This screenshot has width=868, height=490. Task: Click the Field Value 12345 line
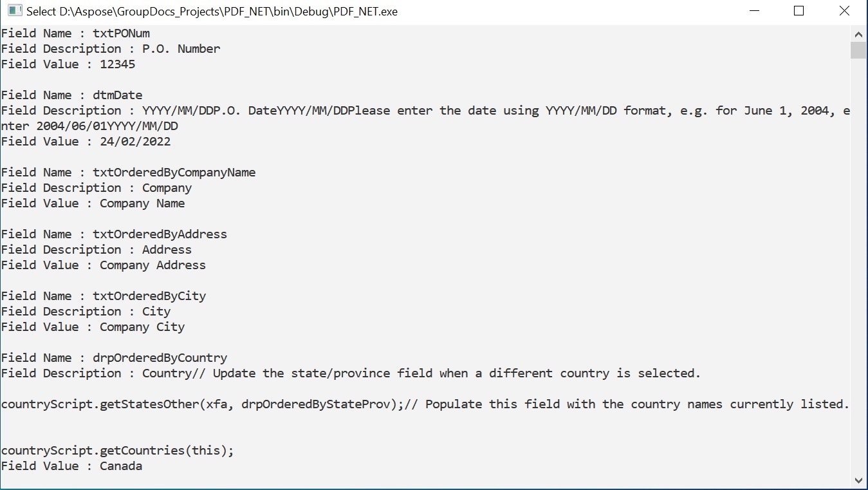pyautogui.click(x=68, y=64)
